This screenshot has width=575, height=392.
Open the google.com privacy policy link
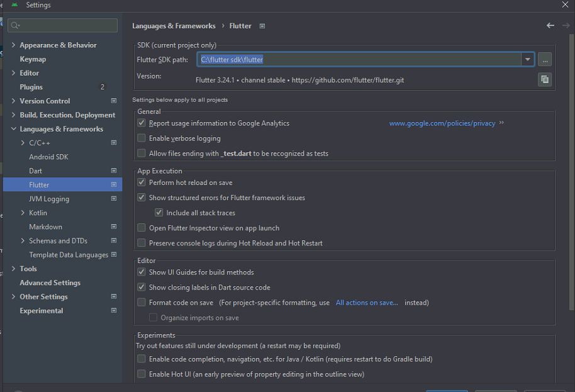442,123
